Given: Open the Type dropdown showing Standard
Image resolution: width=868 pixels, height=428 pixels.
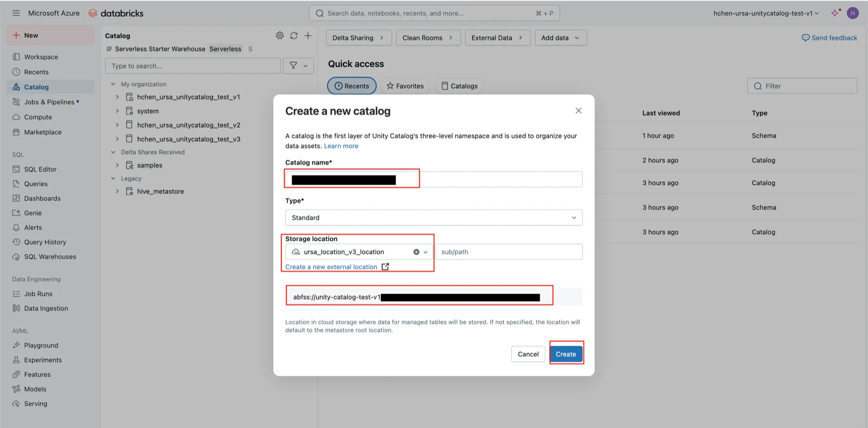Looking at the screenshot, I should point(434,217).
